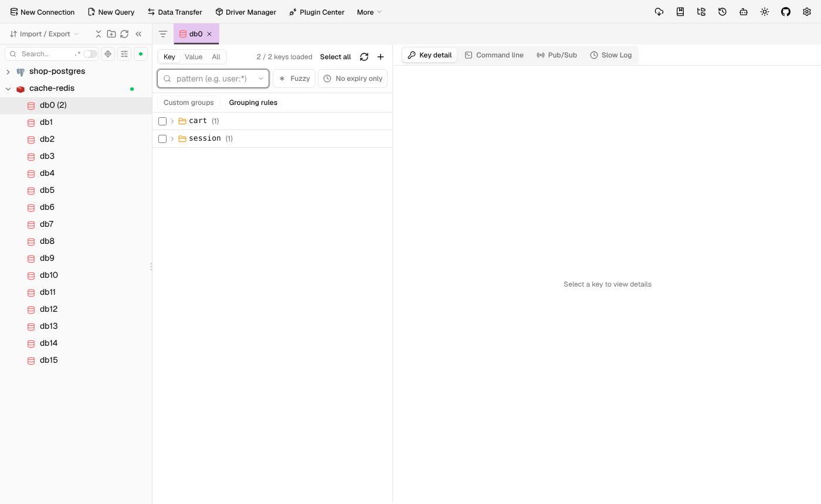
Task: Open the sidebar filter sliders icon
Action: tap(124, 54)
